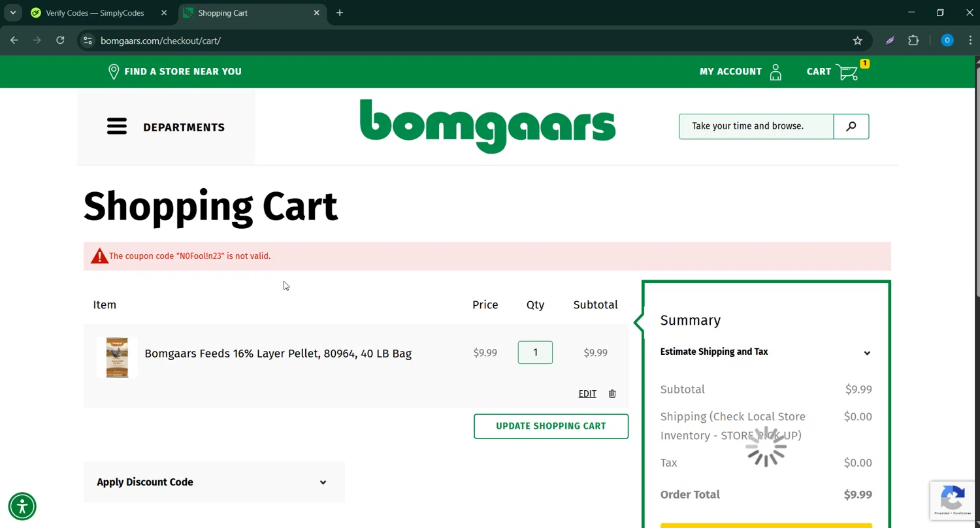Screen dimensions: 980x528
Task: Restore down the browser window
Action: [940, 12]
